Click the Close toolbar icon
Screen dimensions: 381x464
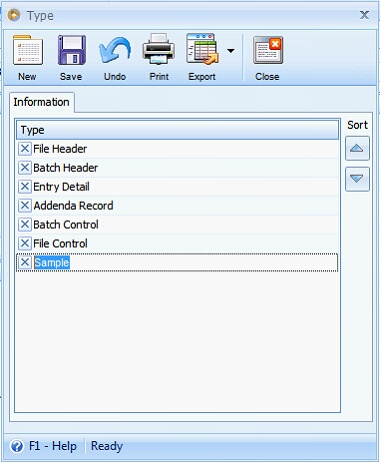[268, 50]
